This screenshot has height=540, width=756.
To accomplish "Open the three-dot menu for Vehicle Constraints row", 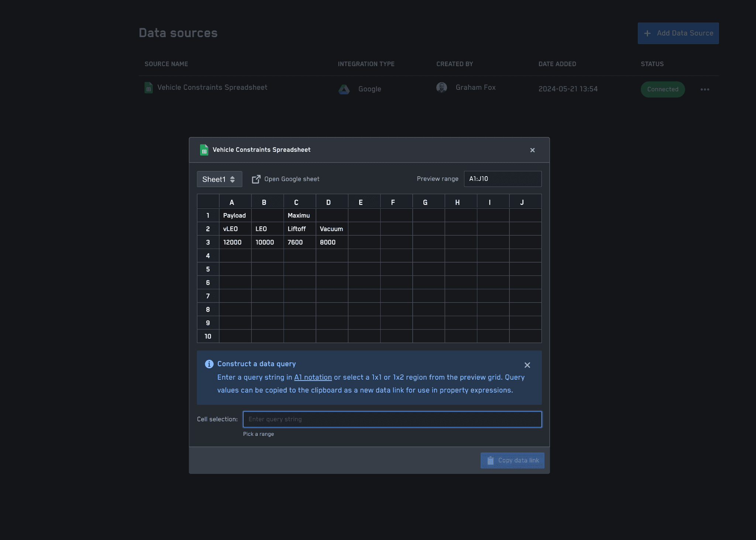I will tap(705, 89).
